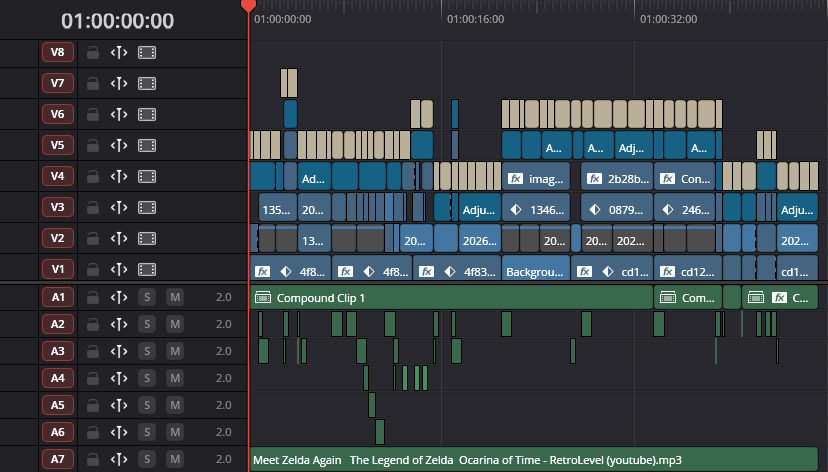Viewport: 828px width, 472px height.
Task: Toggle auto track selector on A1
Action: pos(119,297)
